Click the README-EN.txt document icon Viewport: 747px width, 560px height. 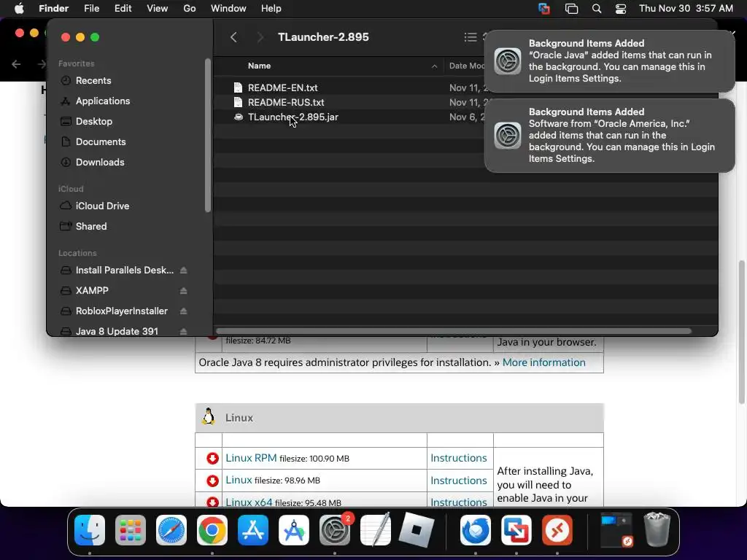click(239, 87)
